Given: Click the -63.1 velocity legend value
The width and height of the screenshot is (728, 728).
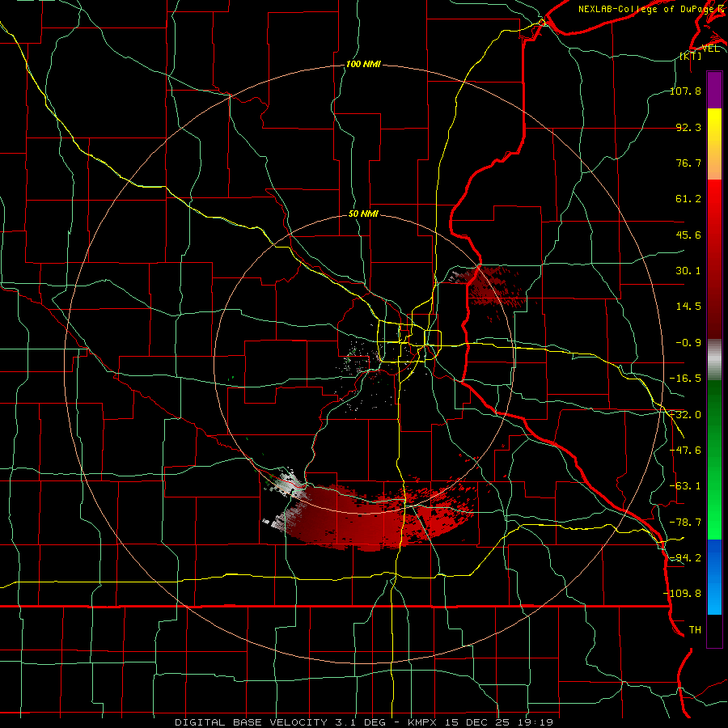Looking at the screenshot, I should [x=685, y=486].
